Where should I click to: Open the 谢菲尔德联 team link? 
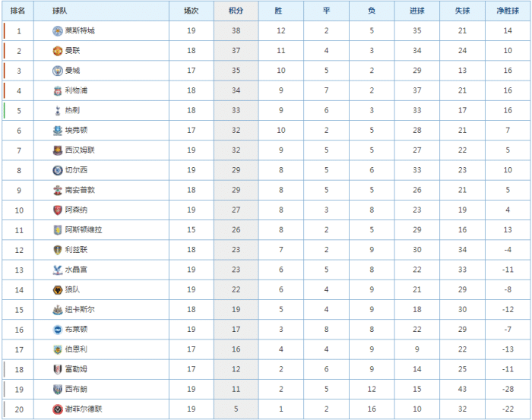(x=83, y=409)
